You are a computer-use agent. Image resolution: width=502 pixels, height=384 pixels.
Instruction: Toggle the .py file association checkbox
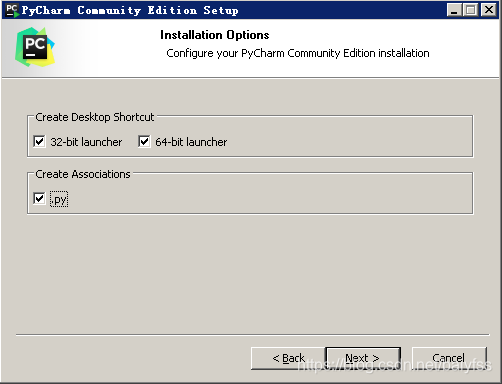click(x=39, y=199)
